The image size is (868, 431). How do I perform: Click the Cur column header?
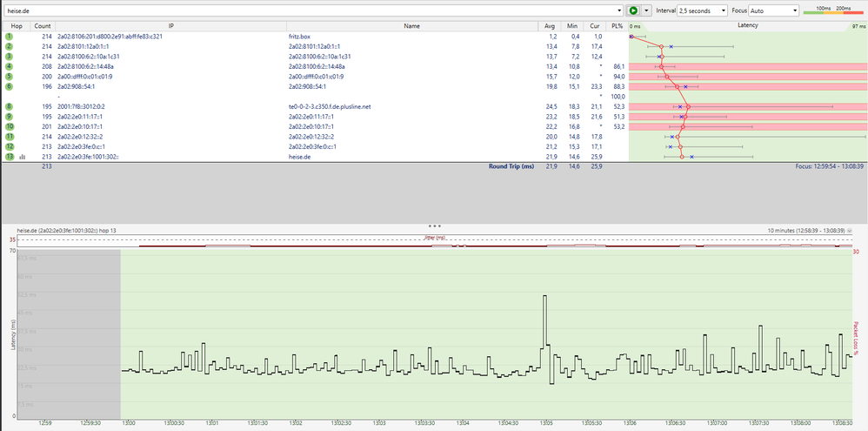coord(595,26)
